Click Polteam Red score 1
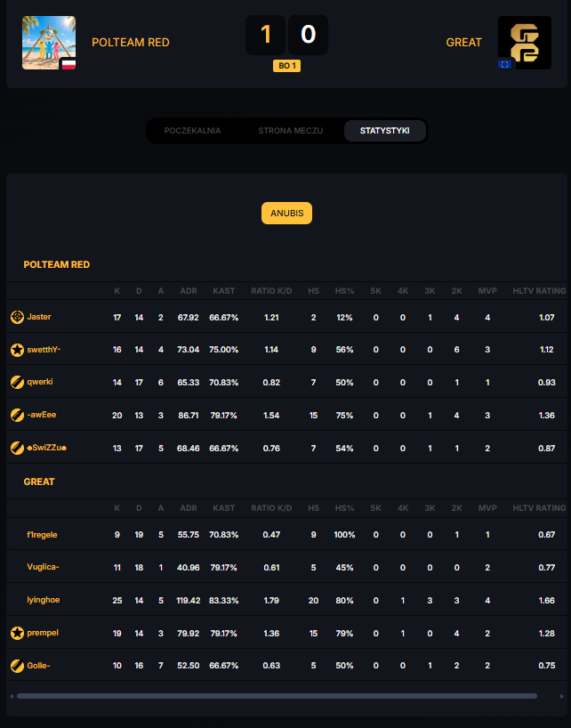Image resolution: width=571 pixels, height=728 pixels. click(x=265, y=35)
